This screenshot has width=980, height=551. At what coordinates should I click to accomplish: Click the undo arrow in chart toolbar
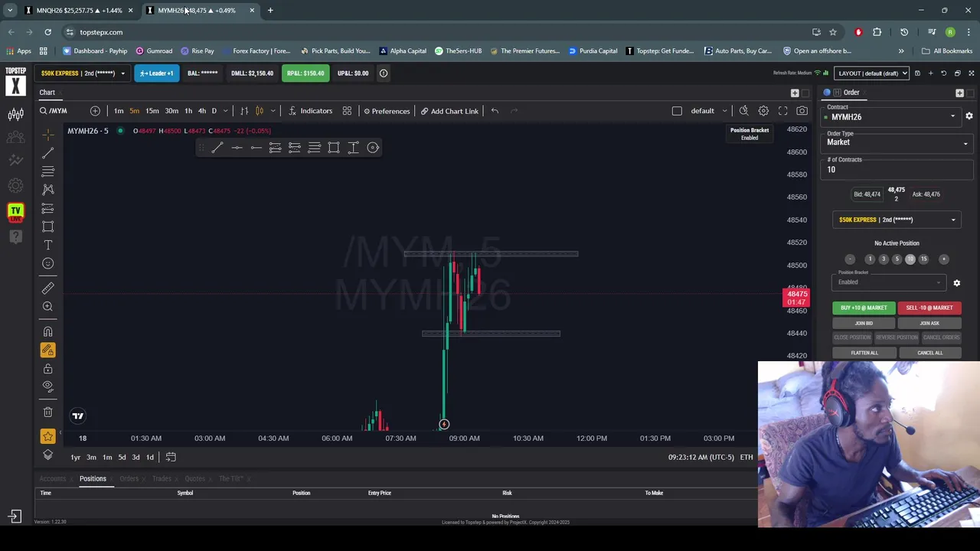coord(495,111)
